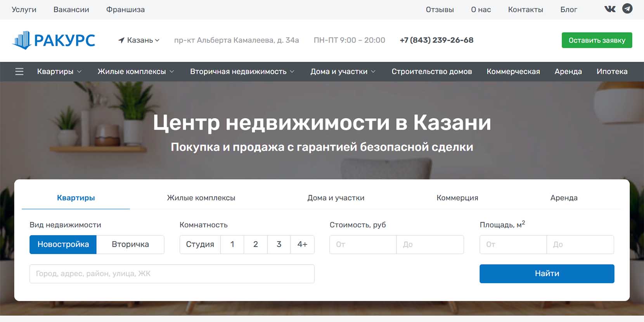Toggle the 2 rooms option
Screen dimensions: 644x322
tap(255, 244)
